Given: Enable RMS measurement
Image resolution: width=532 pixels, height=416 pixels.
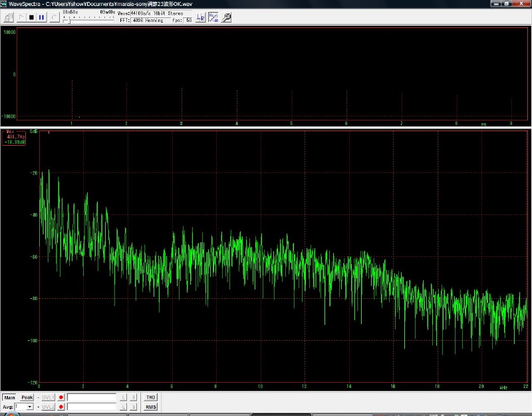Looking at the screenshot, I should pyautogui.click(x=151, y=407).
